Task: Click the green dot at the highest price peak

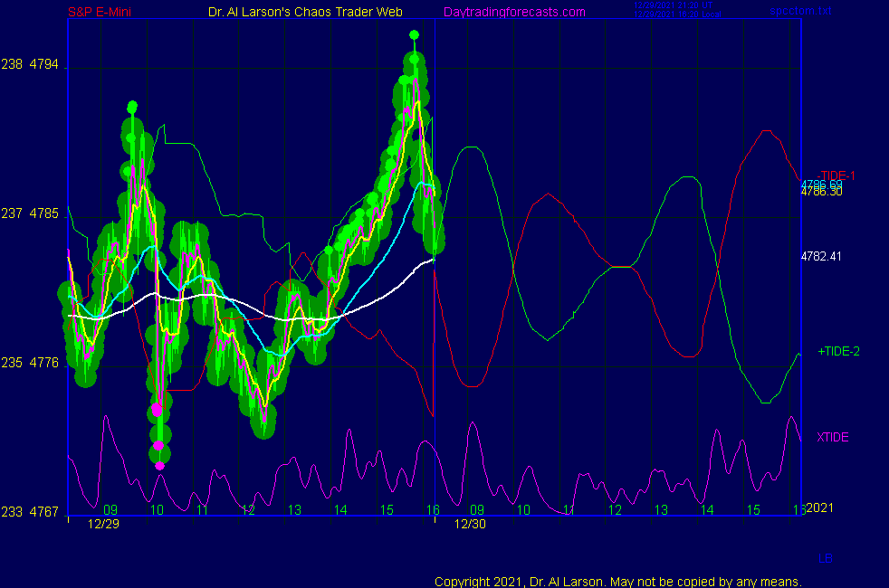Action: click(x=414, y=35)
